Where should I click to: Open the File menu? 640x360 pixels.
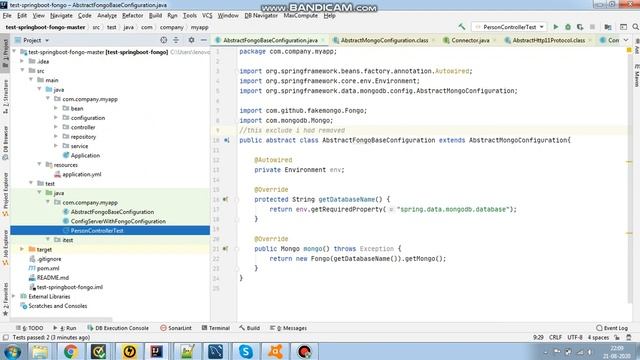click(7, 16)
